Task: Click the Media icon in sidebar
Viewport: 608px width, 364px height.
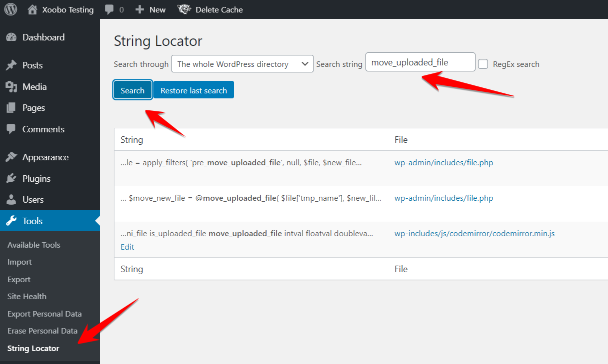Action: (x=11, y=87)
